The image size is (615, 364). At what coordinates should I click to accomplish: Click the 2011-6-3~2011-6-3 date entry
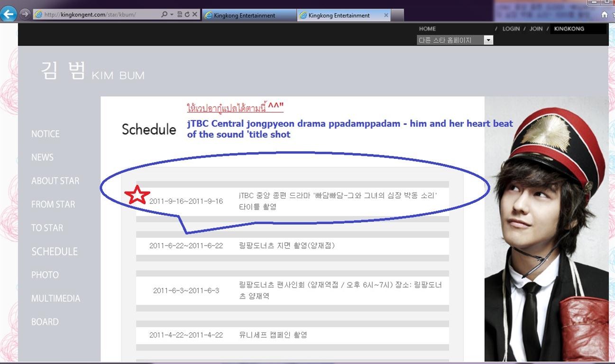point(186,291)
